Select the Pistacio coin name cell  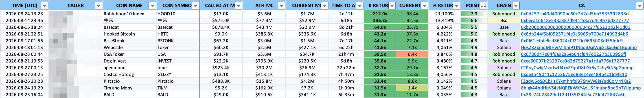129,81
